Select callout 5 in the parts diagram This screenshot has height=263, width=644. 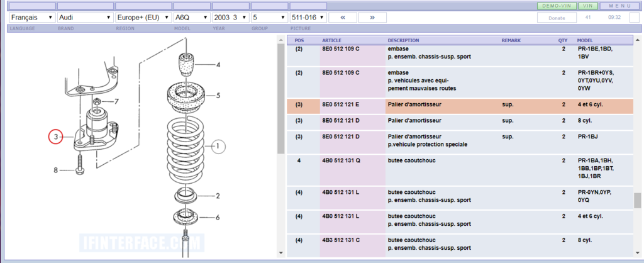coord(218,96)
